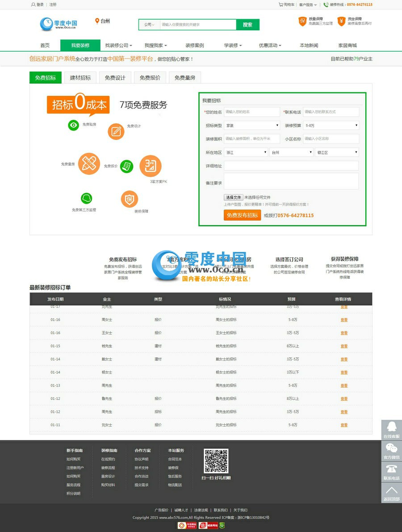The width and height of the screenshot is (402, 532).
Task: Switch to the 建材招标 tab
Action: tap(80, 77)
